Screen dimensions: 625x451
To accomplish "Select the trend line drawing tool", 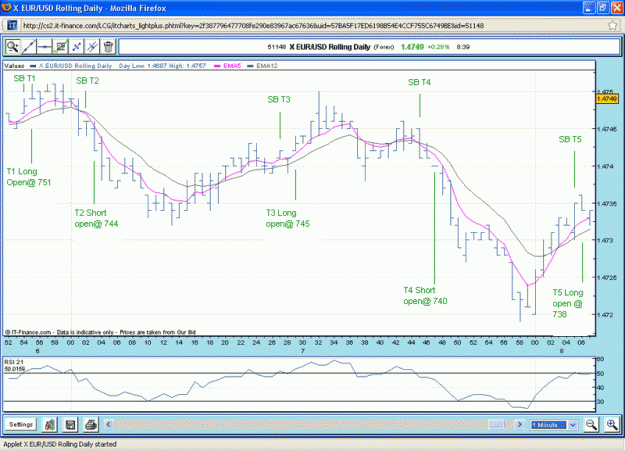I will 28,47.
